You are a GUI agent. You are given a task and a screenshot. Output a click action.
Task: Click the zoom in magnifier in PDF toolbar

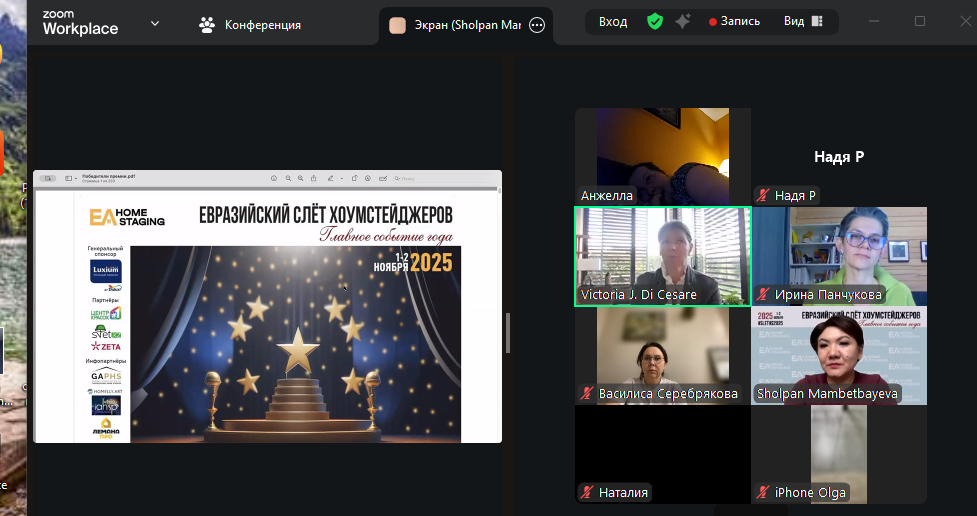pos(300,178)
